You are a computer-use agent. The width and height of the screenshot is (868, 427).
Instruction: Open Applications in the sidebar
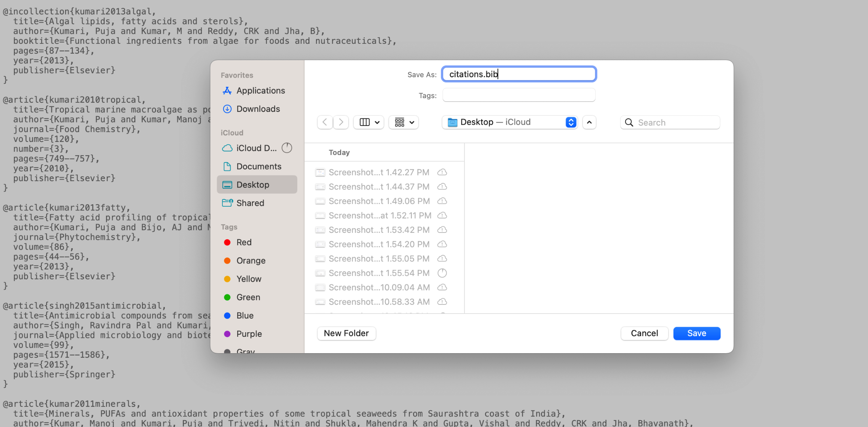pyautogui.click(x=257, y=91)
